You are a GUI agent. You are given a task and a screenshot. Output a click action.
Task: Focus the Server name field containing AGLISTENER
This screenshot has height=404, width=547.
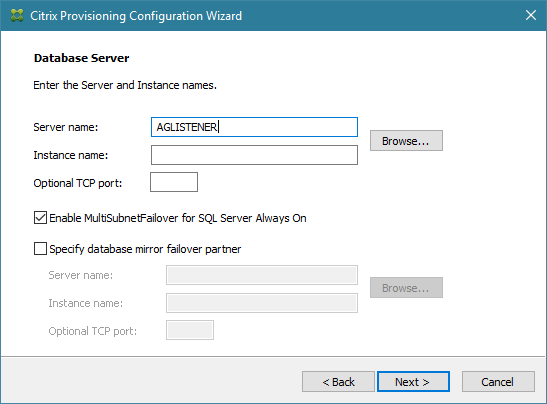coord(254,127)
